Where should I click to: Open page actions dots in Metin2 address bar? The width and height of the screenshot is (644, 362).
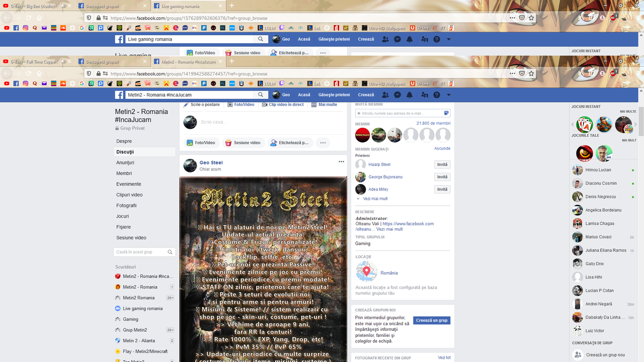pyautogui.click(x=512, y=73)
